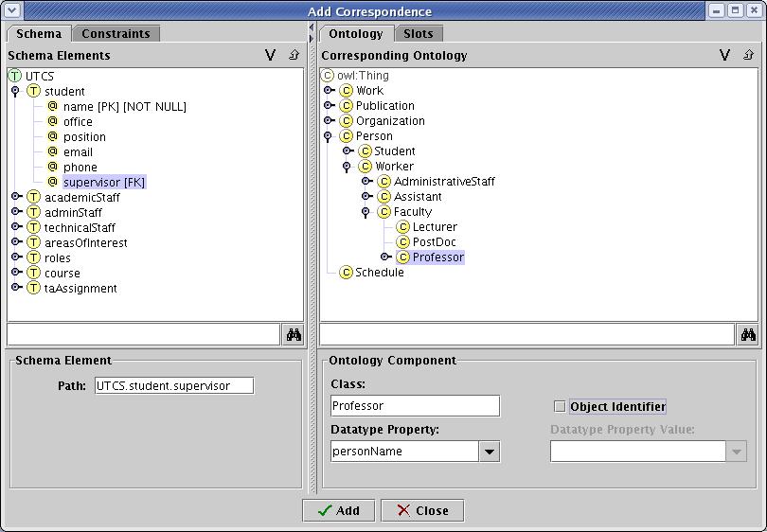This screenshot has height=532, width=767.
Task: Click the @ icon beside name [PK]
Action: (x=52, y=106)
